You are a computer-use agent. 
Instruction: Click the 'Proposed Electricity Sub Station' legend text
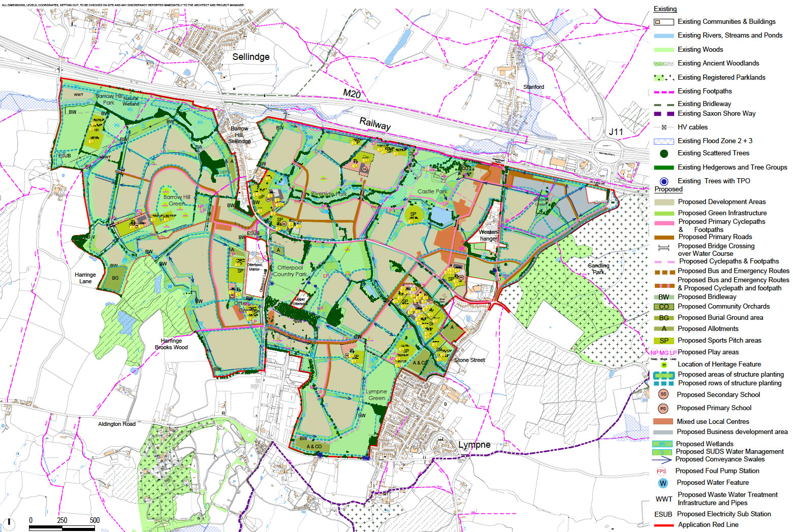(x=724, y=514)
